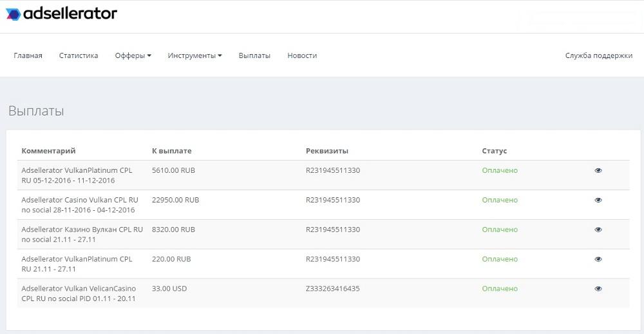644x334 pixels.
Task: Click R231945511330 in the 5610.00 RUB row
Action: [333, 170]
